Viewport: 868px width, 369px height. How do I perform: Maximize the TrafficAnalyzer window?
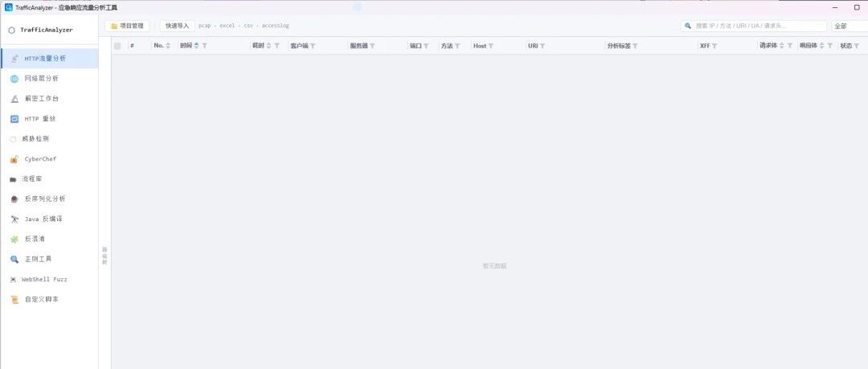coord(857,8)
